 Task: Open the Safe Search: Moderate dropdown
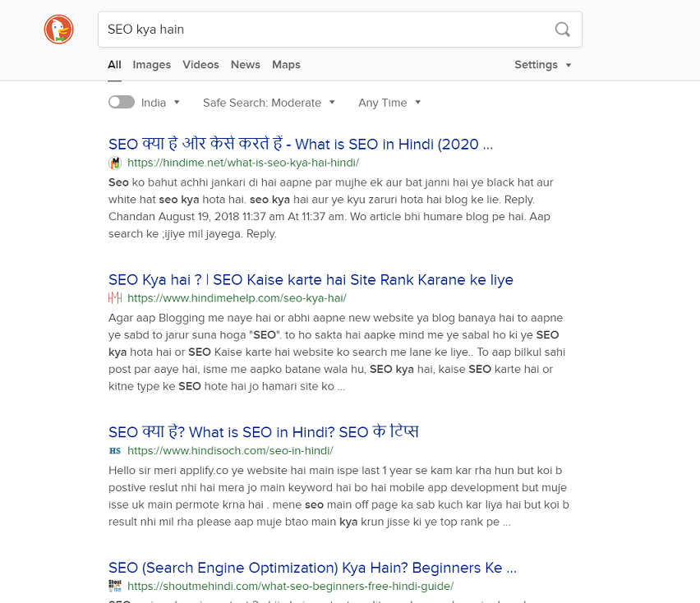point(269,103)
